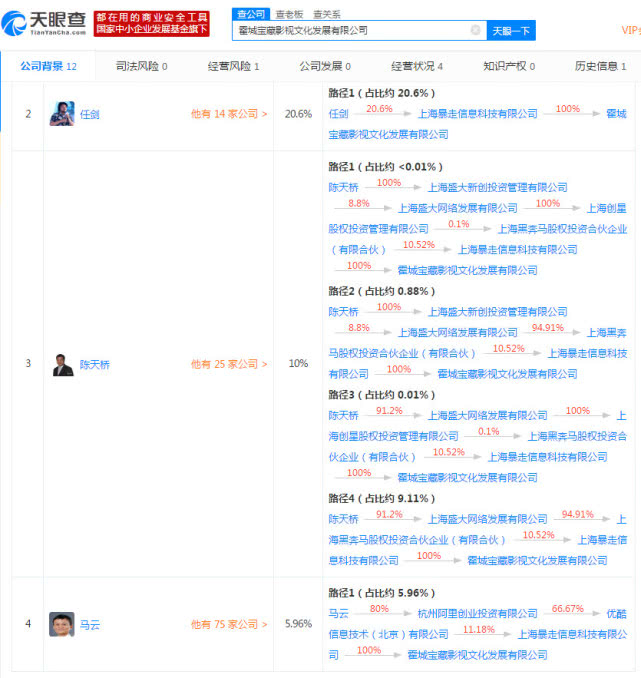The width and height of the screenshot is (641, 678).
Task: Open the 历史信息 1 tab
Action: (x=600, y=66)
